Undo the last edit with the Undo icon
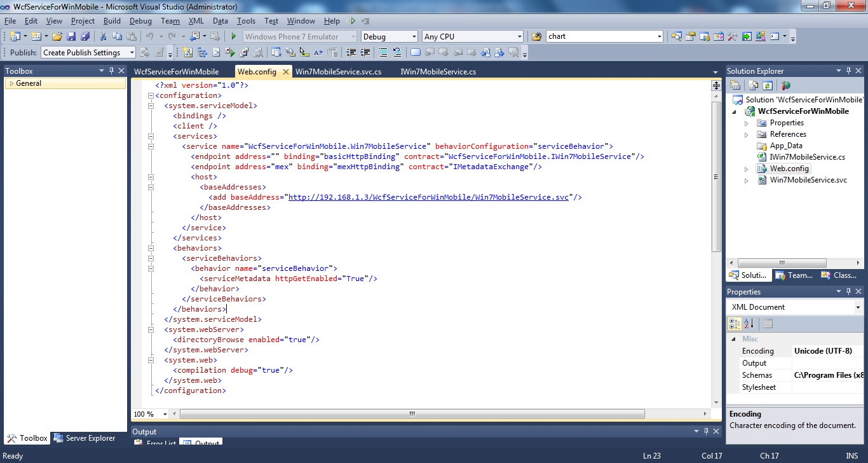 (149, 36)
